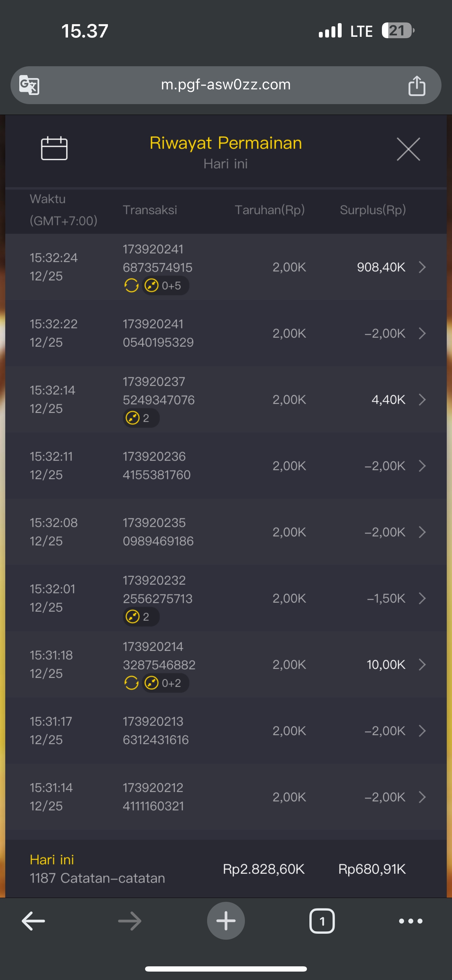Open the browser three-dot menu
This screenshot has width=452, height=980.
[x=411, y=921]
